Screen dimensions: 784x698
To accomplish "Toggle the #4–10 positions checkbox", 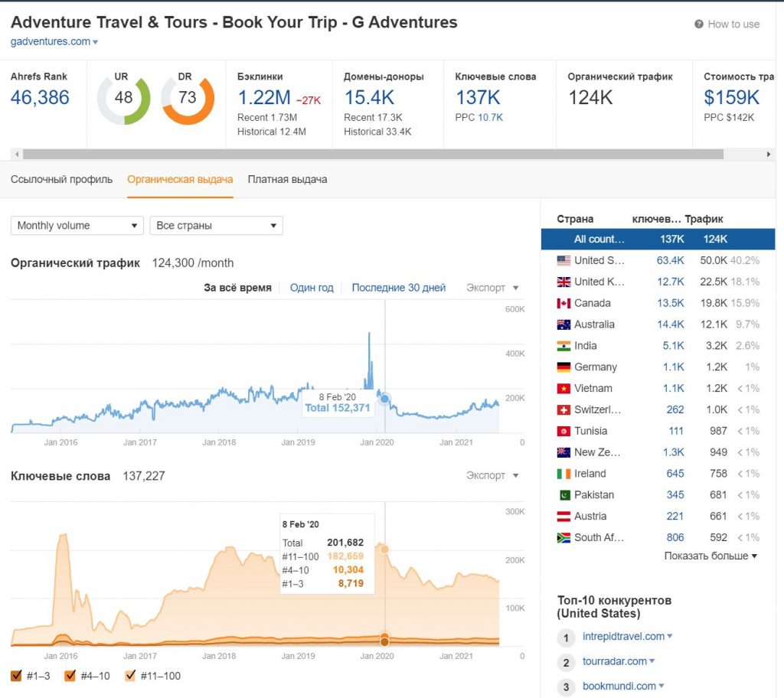I will pos(70,676).
